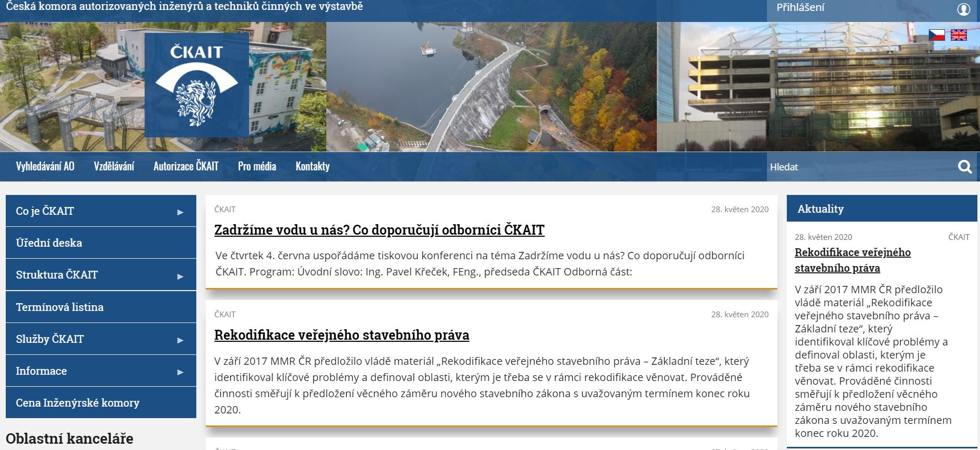Expand the Struktura ČKAIT submenu arrow
This screenshot has width=980, height=450.
(x=180, y=276)
